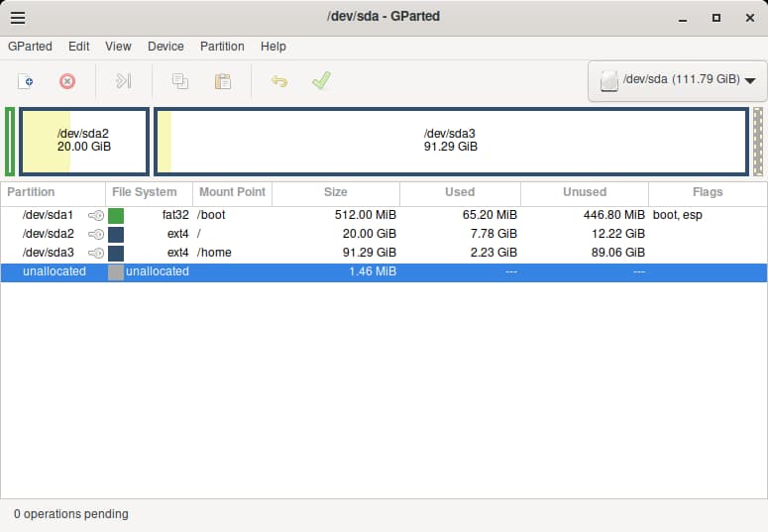Sort by Mount Point column header
Screen dimensions: 768x532
(x=232, y=192)
